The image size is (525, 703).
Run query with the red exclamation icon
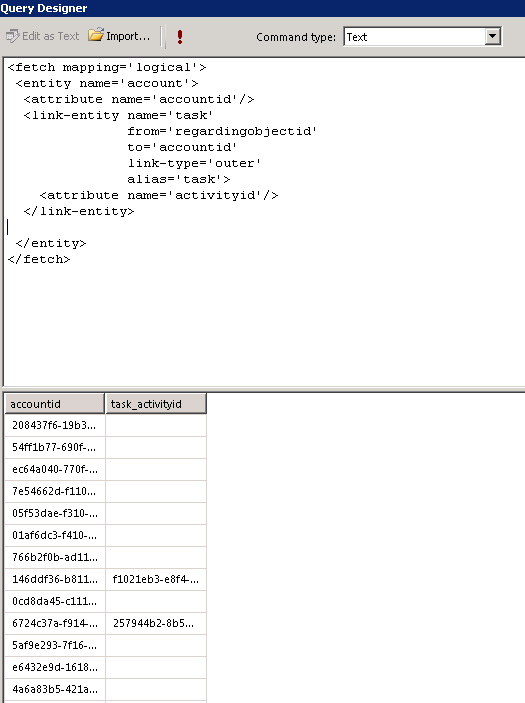[180, 37]
